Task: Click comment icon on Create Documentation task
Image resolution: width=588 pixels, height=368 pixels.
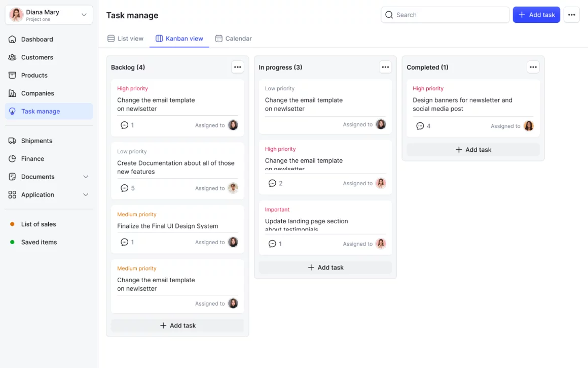Action: 124,188
